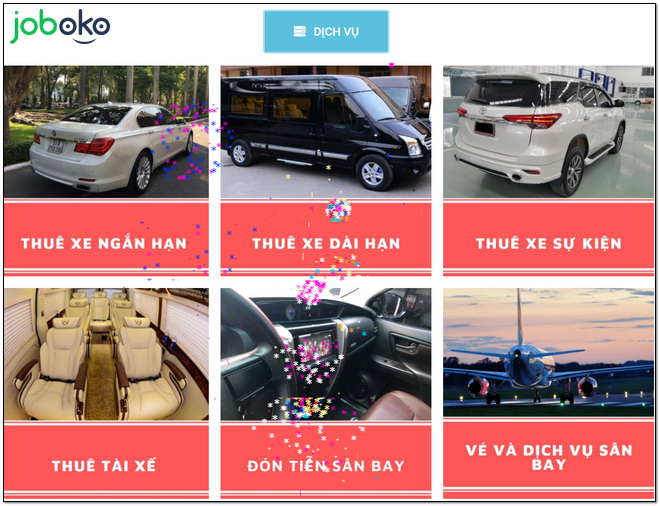The width and height of the screenshot is (660, 506).
Task: Click the BMW's license plate
Action: tap(55, 146)
